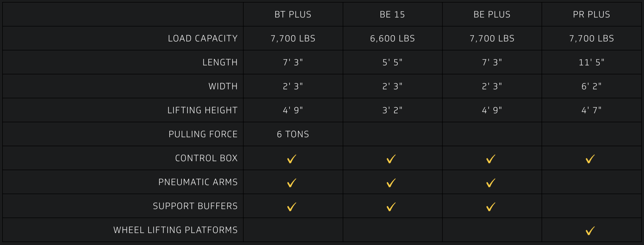The image size is (644, 245).
Task: Click the Control Box checkmark for BE Plus
Action: (491, 159)
